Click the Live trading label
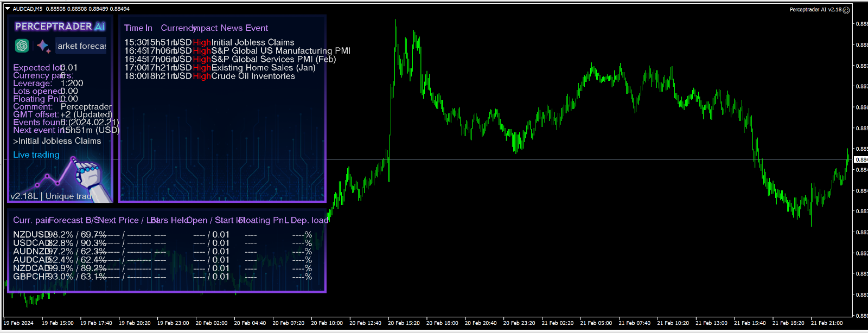 36,155
